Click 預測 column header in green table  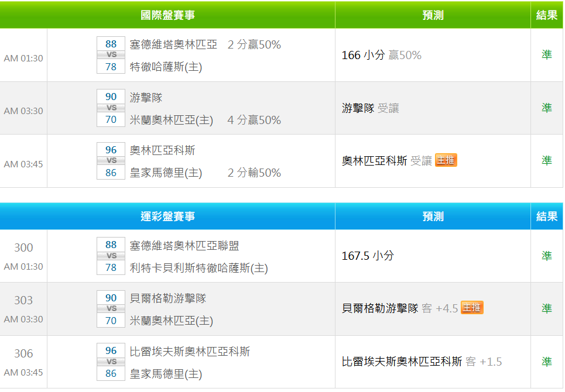tap(433, 15)
